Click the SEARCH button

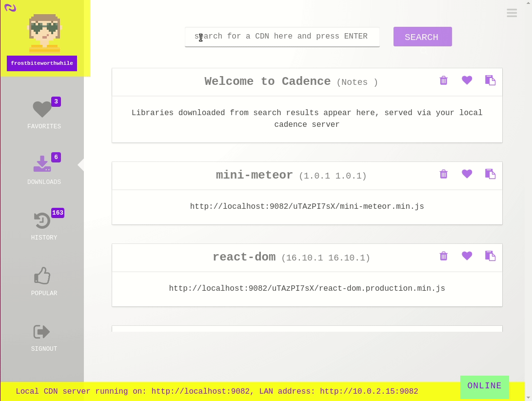pyautogui.click(x=422, y=37)
